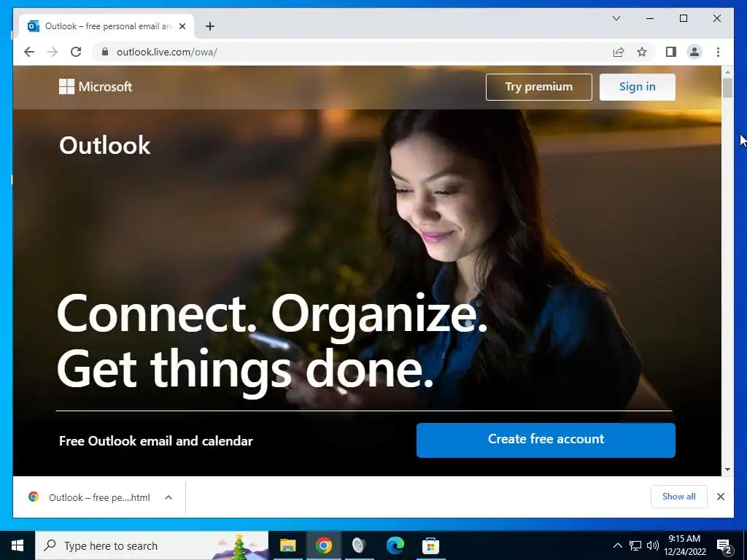Viewport: 747px width, 560px height.
Task: Click the Try premium button
Action: (x=539, y=87)
